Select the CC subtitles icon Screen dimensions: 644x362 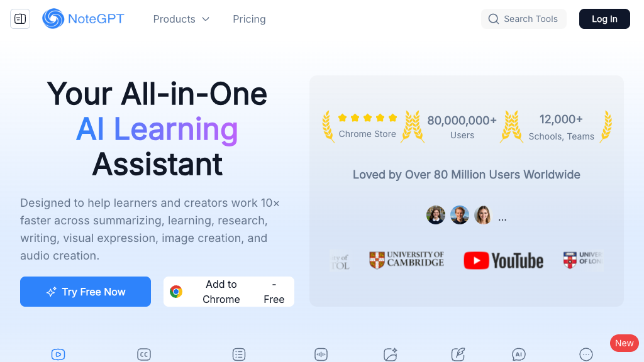click(144, 354)
